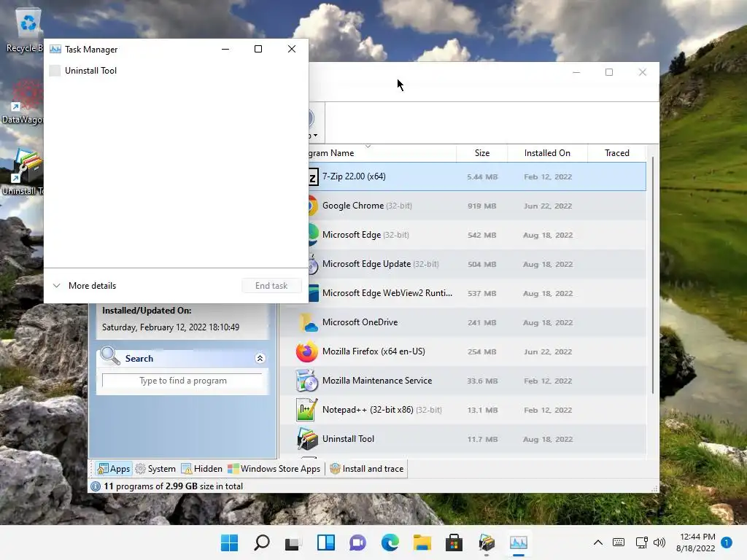
Task: Open the toolbar button dropdown arrow
Action: (315, 135)
